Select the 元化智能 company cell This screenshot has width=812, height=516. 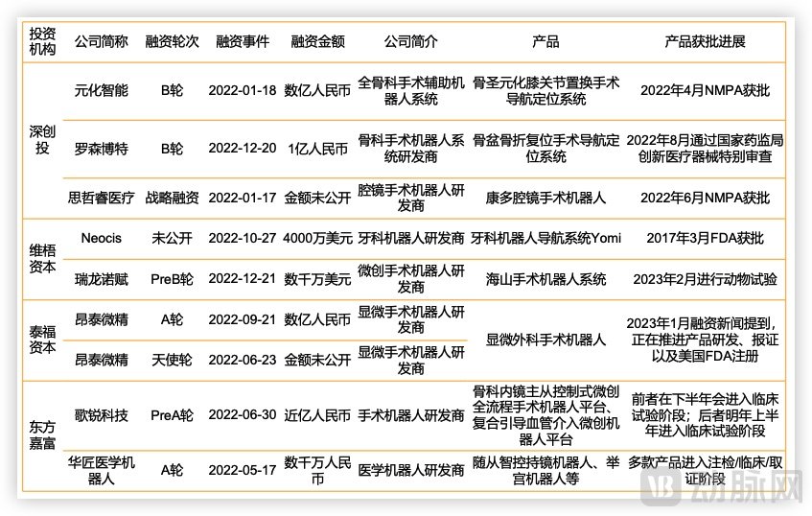click(102, 90)
